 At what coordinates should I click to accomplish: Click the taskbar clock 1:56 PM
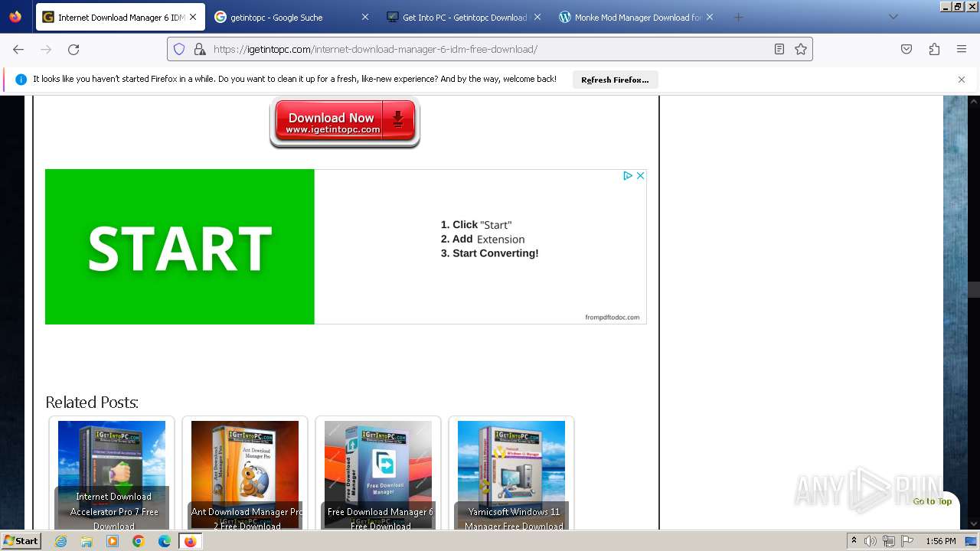pyautogui.click(x=941, y=541)
